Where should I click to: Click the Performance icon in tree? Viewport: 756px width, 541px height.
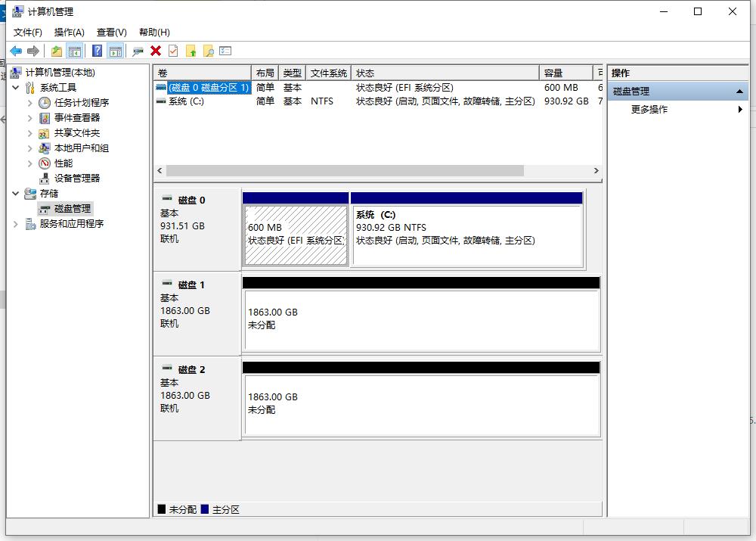pos(45,163)
